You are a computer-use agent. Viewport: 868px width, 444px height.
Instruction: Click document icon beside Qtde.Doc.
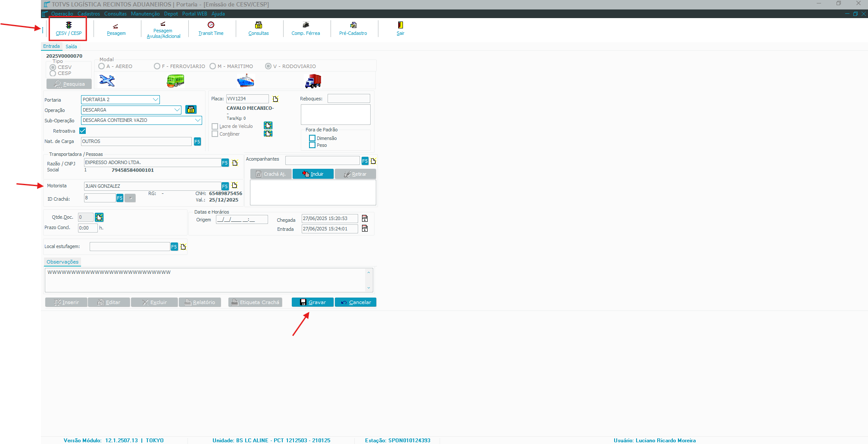99,217
